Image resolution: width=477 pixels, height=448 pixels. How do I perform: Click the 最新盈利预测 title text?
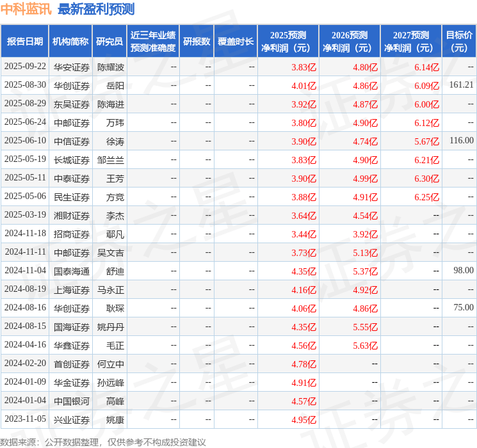[x=96, y=9]
